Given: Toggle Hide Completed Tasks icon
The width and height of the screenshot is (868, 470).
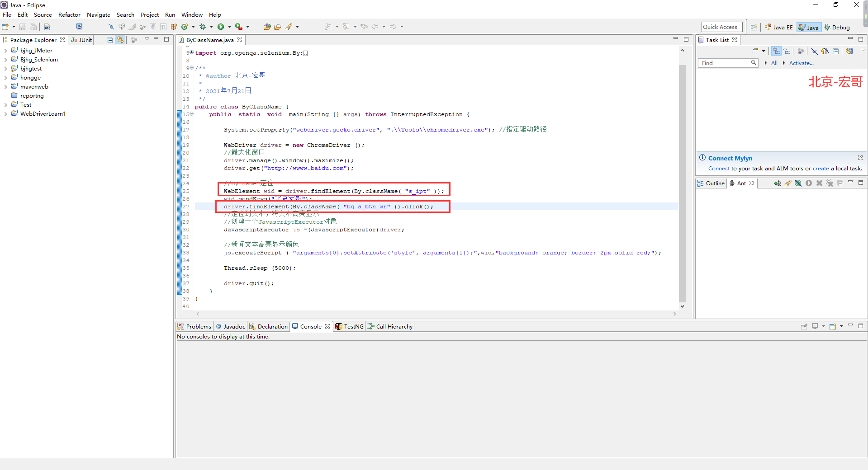Looking at the screenshot, I should click(x=814, y=51).
